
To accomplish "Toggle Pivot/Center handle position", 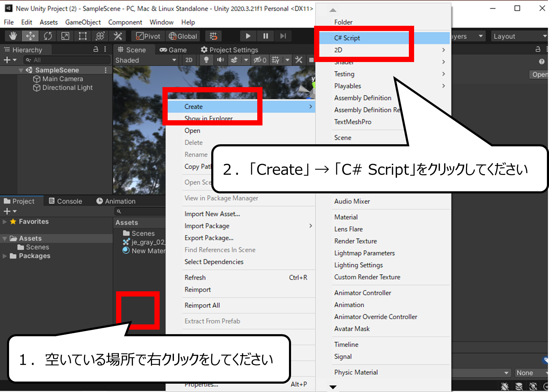I will tap(148, 36).
